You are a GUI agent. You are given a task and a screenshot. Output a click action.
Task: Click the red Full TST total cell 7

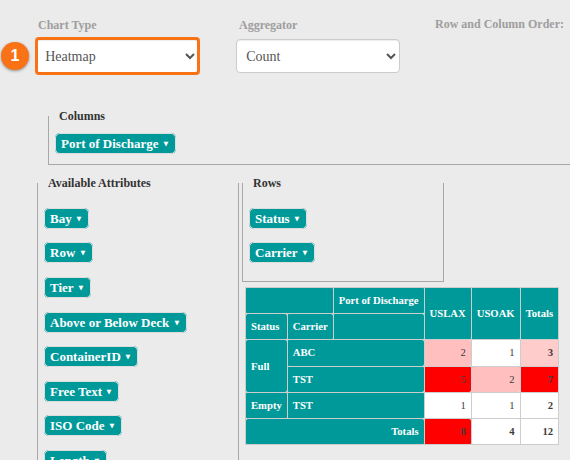tap(539, 379)
